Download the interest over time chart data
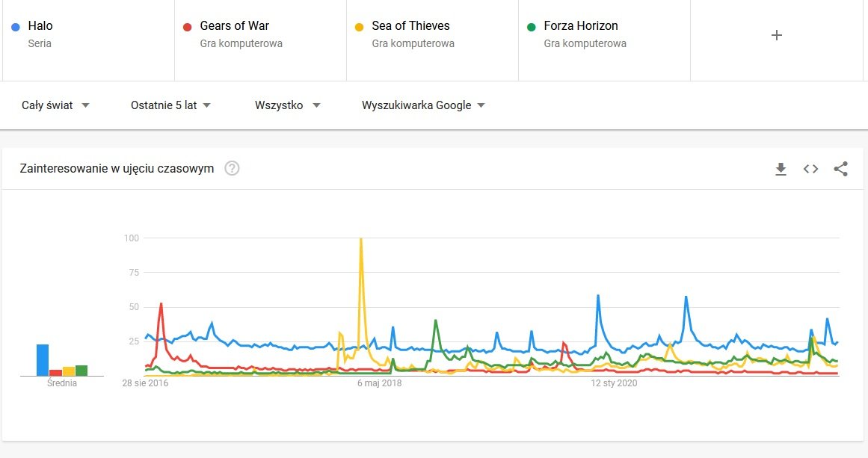 [781, 169]
